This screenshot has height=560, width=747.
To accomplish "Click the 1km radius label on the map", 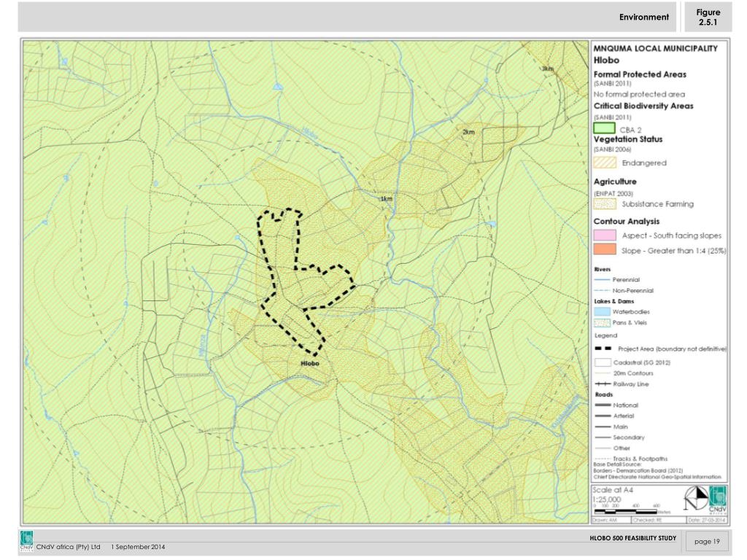I will click(x=387, y=198).
